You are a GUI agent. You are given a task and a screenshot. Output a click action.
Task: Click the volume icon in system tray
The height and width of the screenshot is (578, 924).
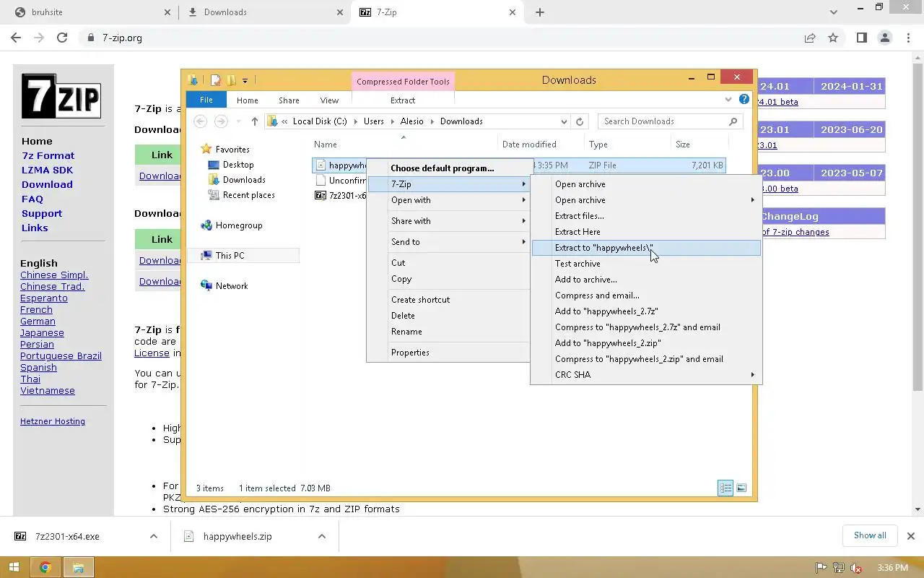pyautogui.click(x=856, y=568)
